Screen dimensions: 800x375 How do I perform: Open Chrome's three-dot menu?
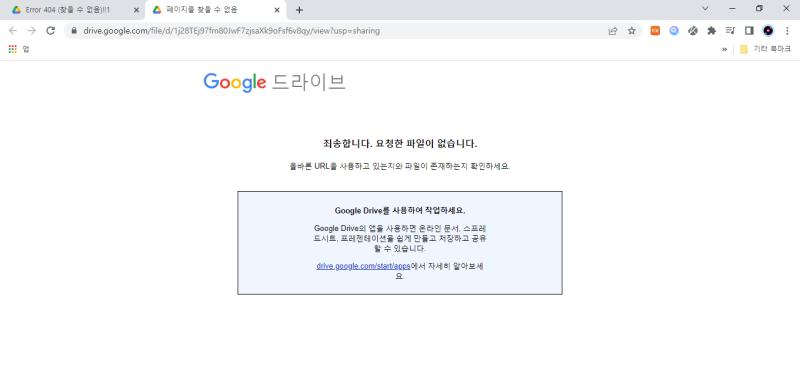(x=787, y=31)
